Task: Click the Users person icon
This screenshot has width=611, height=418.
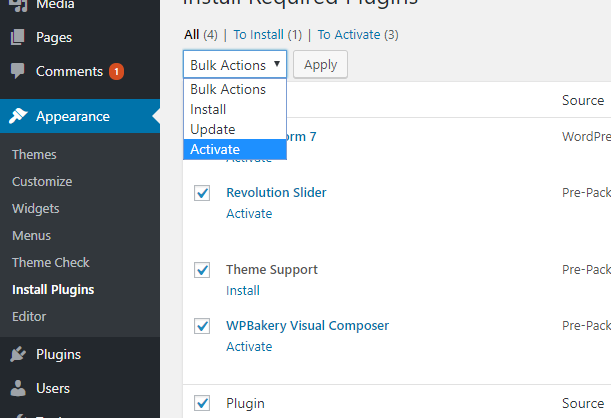Action: [x=18, y=388]
